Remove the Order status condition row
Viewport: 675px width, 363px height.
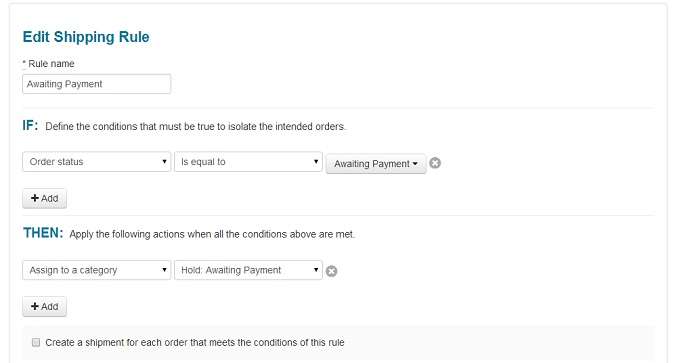tap(435, 163)
